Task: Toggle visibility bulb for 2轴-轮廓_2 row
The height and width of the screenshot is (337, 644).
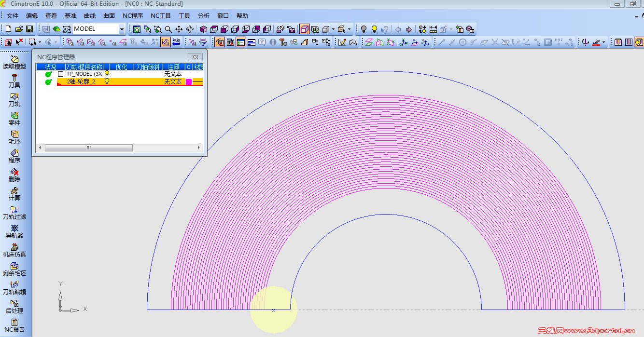Action: point(107,81)
